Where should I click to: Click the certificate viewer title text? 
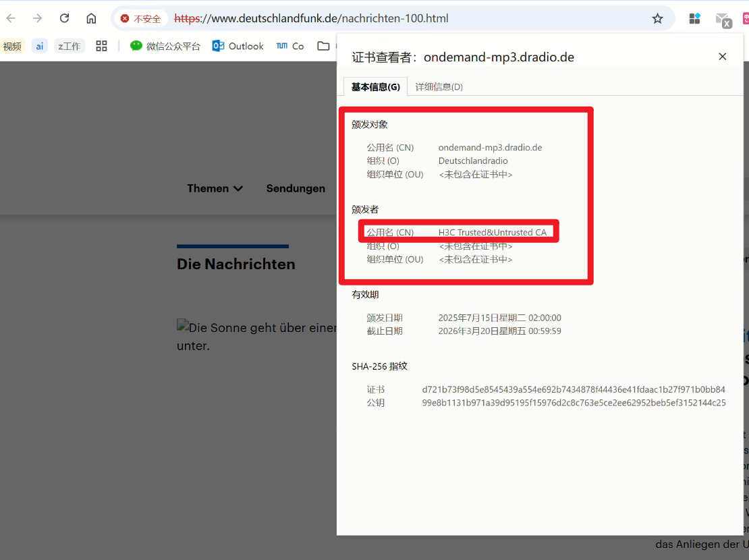pyautogui.click(x=463, y=57)
